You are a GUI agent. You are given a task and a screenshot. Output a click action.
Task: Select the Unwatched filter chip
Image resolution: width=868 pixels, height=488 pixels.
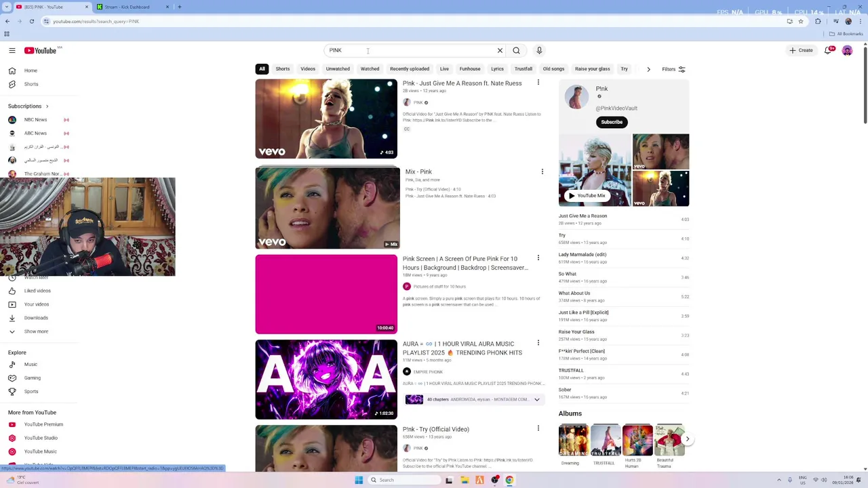(338, 68)
